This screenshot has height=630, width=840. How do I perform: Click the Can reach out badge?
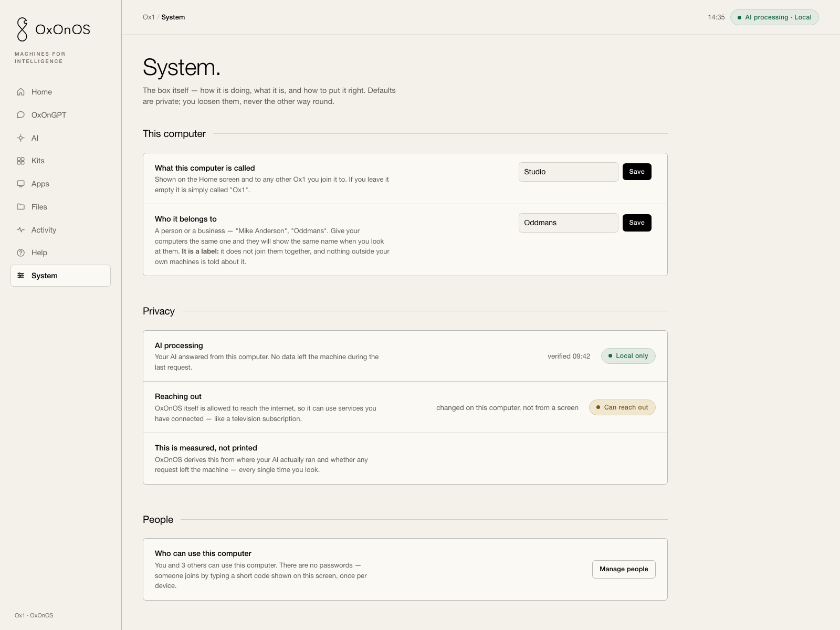pos(622,407)
